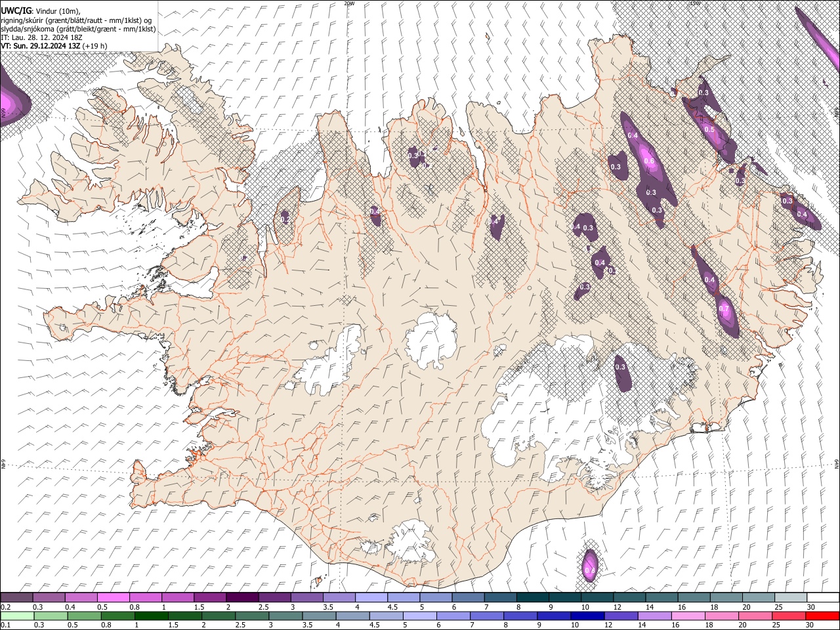Pick the dark purple upper swatch starting at 2
This screenshot has width=840, height=630.
[x=242, y=597]
